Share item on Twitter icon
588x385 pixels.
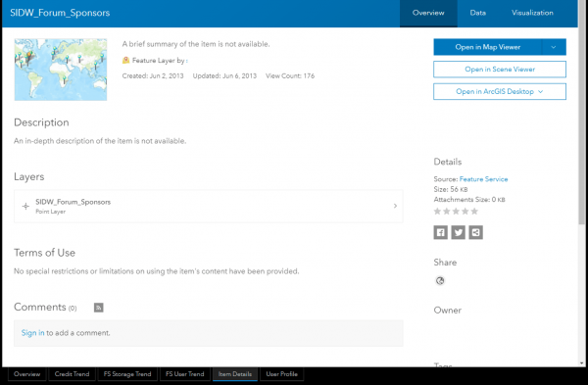458,232
